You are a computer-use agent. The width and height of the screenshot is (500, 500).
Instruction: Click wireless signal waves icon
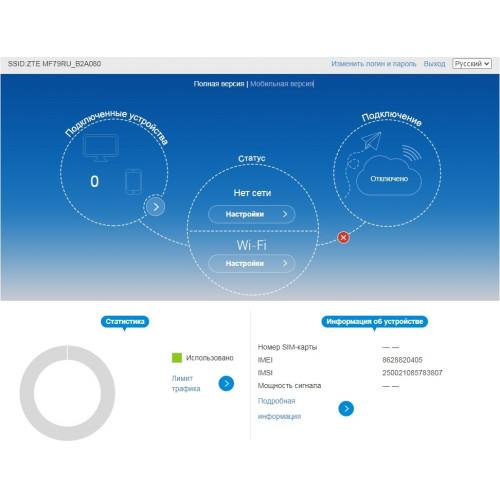pyautogui.click(x=411, y=152)
